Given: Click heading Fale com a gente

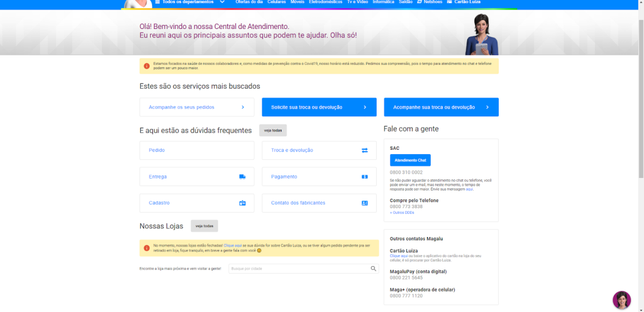Looking at the screenshot, I should 411,129.
